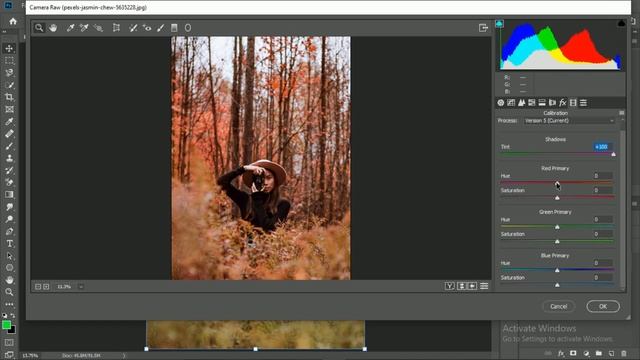Select the Brush tool in Photoshop toolbar
640x360 pixels.
pos(9,146)
